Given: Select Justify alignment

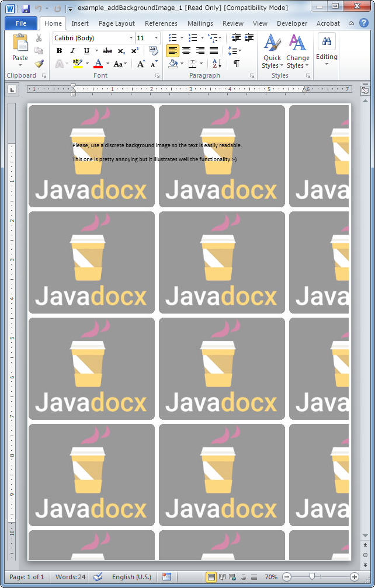Looking at the screenshot, I should tap(214, 50).
